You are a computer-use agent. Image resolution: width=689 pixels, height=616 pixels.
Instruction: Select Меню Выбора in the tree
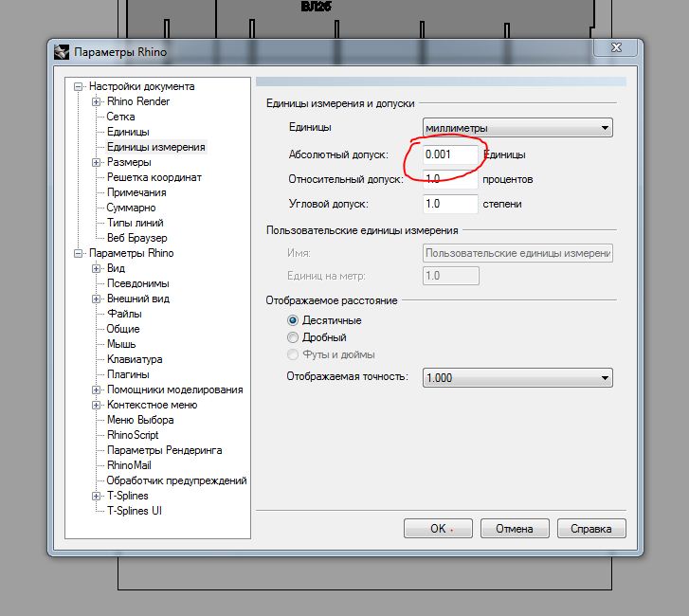[140, 420]
